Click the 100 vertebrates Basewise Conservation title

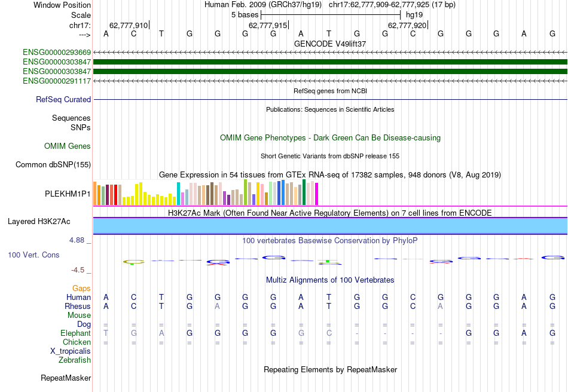pos(330,241)
